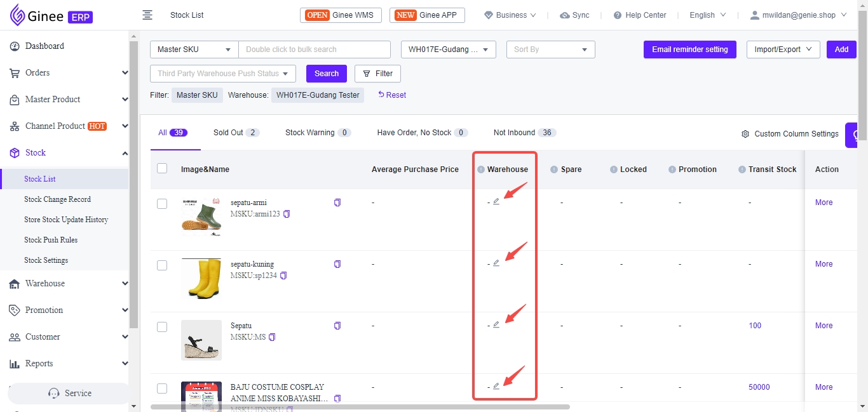Click the Ginee ERP logo
Image resolution: width=868 pixels, height=412 pixels.
pyautogui.click(x=51, y=15)
